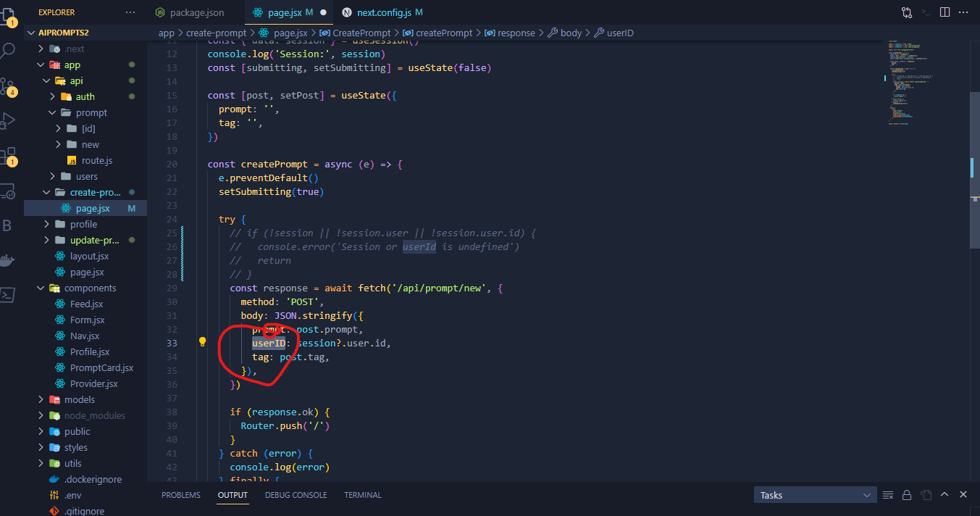The height and width of the screenshot is (516, 980).
Task: Open the Search view
Action: point(8,51)
